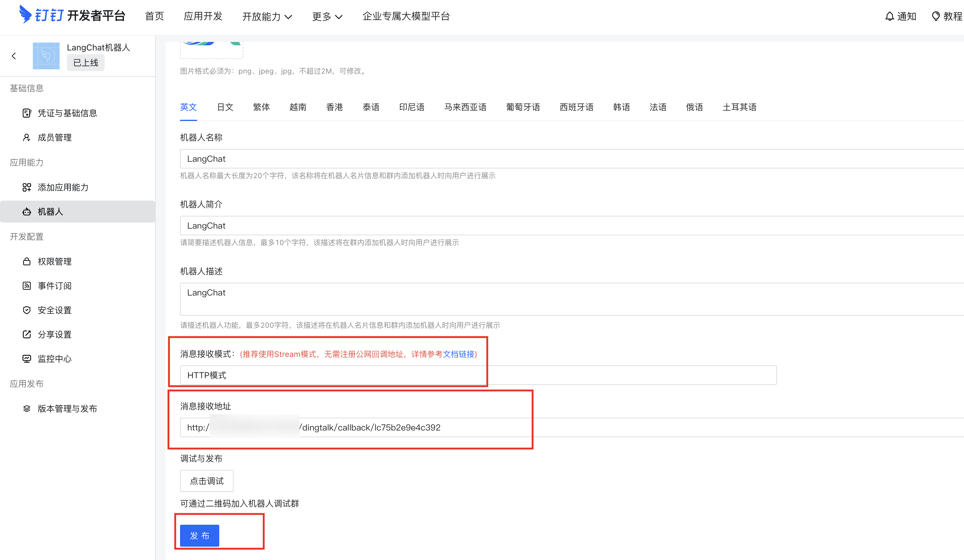This screenshot has width=964, height=560.
Task: Select the 机器人 robot icon in sidebar
Action: click(x=26, y=212)
